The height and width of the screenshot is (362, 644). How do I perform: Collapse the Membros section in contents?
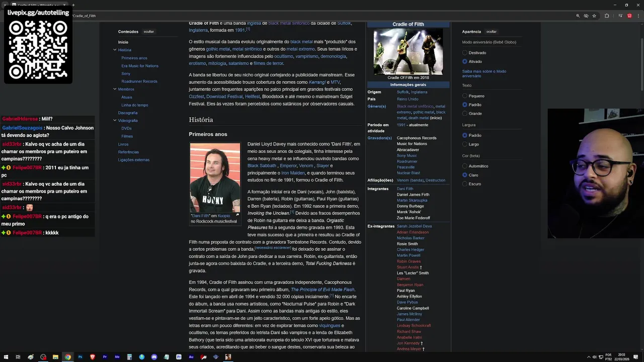115,89
